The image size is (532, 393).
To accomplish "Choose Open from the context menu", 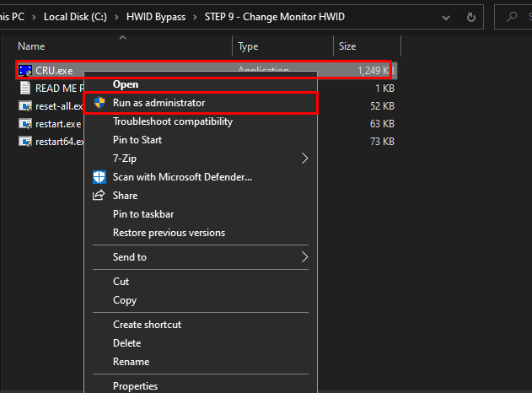I will 201,84.
